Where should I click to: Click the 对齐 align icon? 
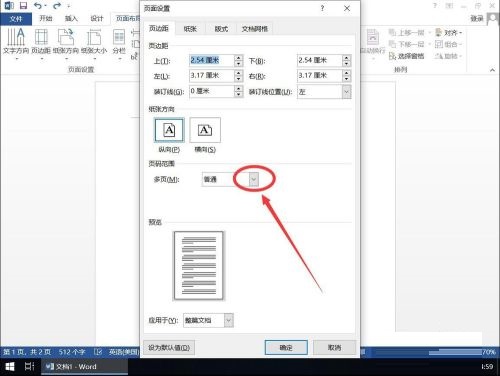click(439, 32)
